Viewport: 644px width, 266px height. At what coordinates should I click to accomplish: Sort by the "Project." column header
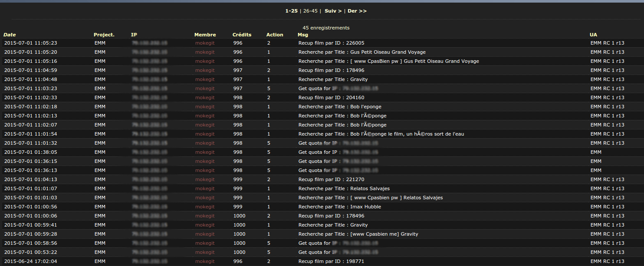coord(104,35)
